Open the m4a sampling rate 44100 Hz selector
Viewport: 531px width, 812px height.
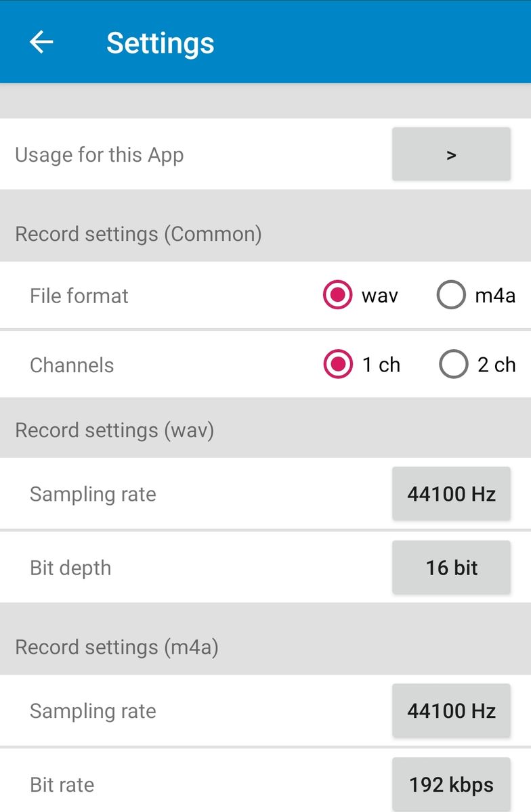451,710
